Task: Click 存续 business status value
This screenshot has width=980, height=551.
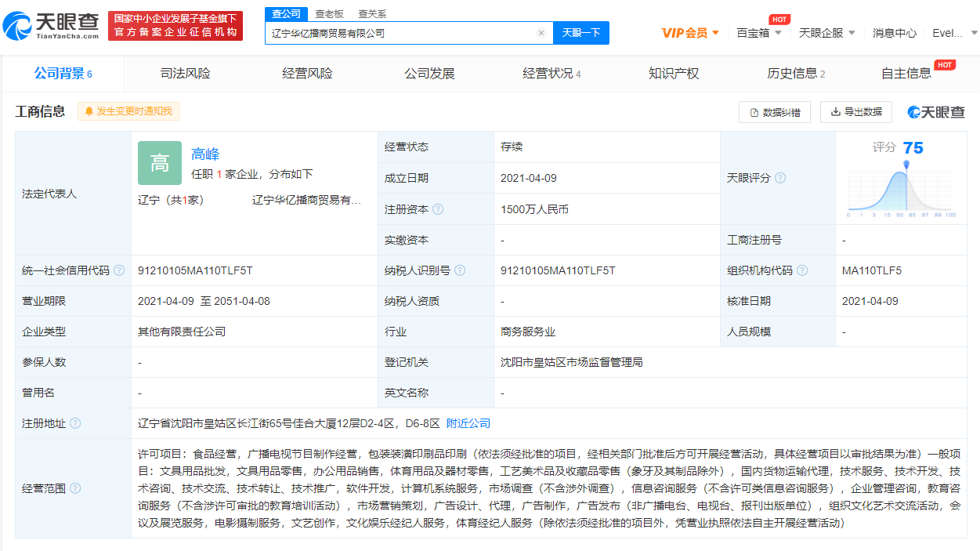Action: pos(512,147)
